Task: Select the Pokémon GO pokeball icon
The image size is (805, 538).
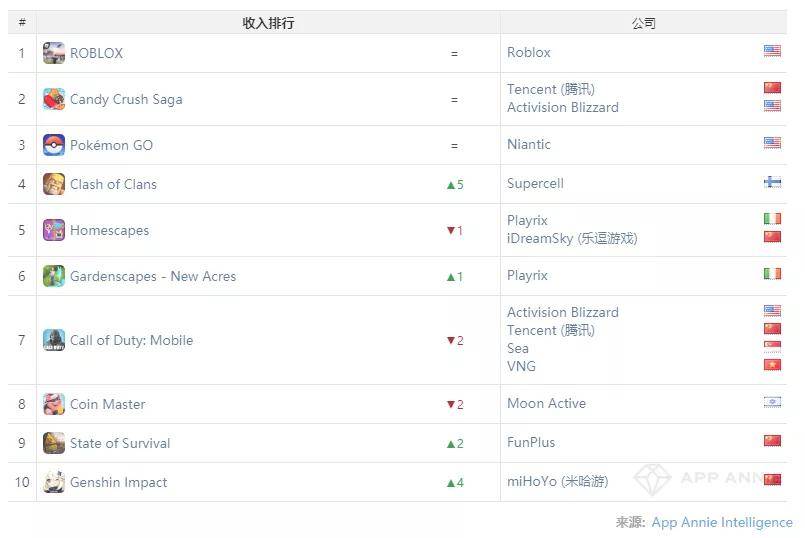Action: 54,145
